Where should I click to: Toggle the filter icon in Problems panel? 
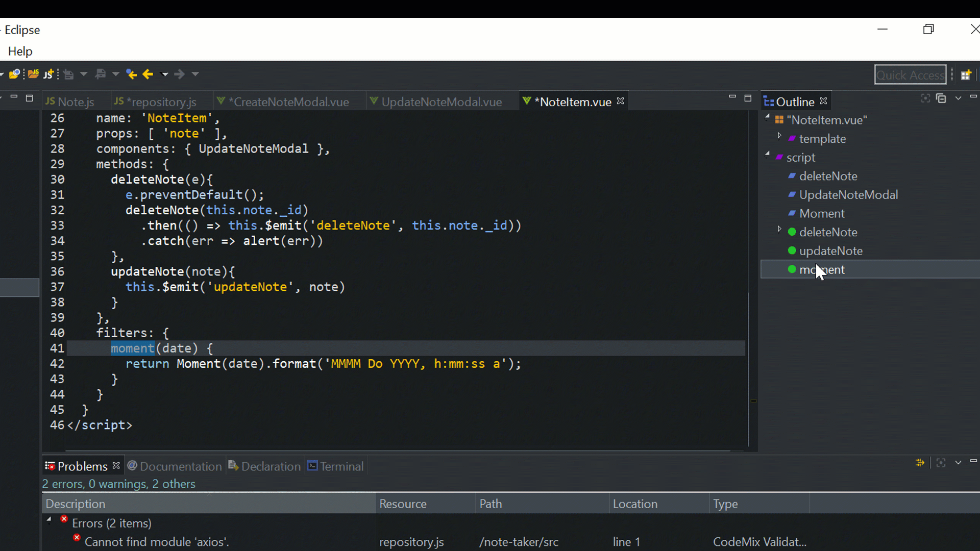pyautogui.click(x=920, y=463)
